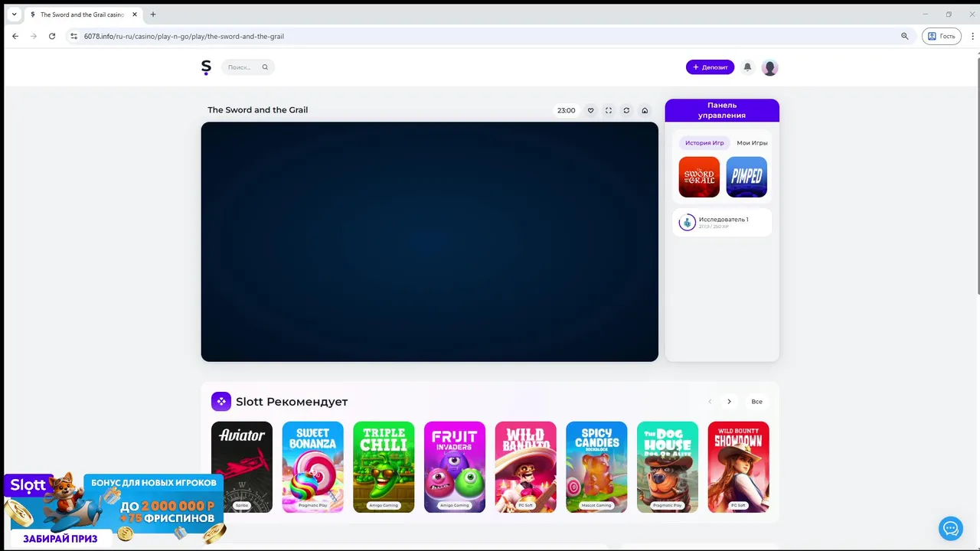Click the Slott Рекомендует purple section icon
Image resolution: width=980 pixels, height=551 pixels.
220,401
